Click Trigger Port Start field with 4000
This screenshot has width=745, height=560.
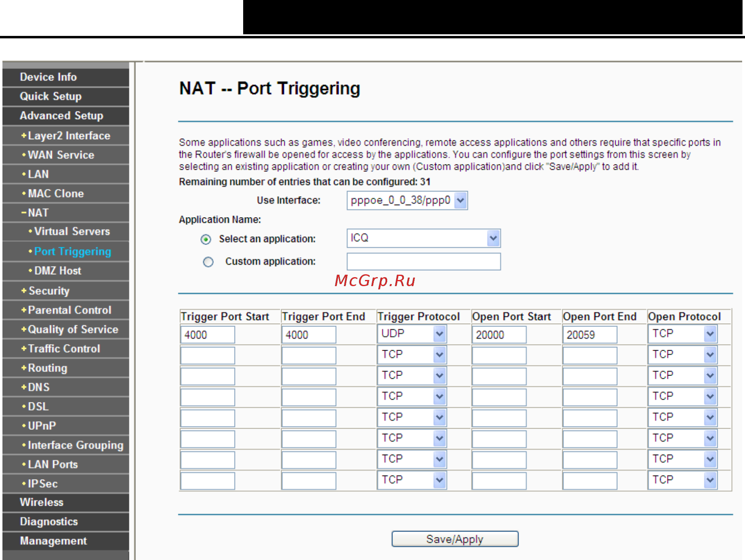point(208,335)
